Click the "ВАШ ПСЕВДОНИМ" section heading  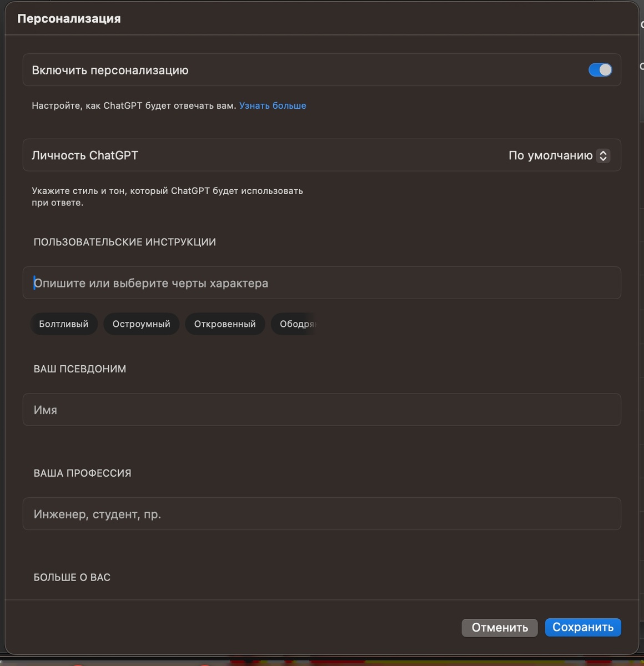click(80, 369)
